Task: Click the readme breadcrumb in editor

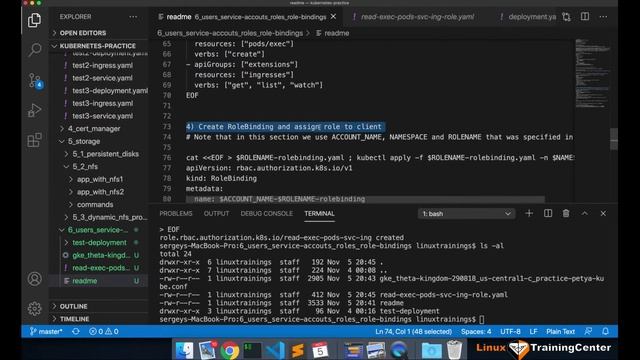Action: (x=333, y=33)
